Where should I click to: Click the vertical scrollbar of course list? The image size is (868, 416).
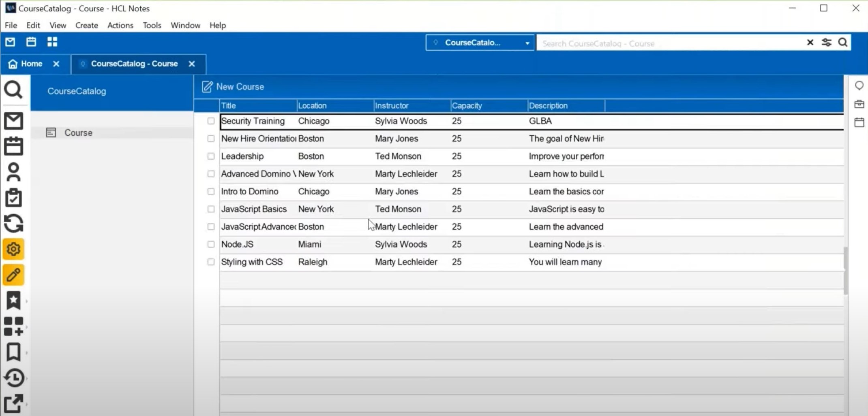846,271
